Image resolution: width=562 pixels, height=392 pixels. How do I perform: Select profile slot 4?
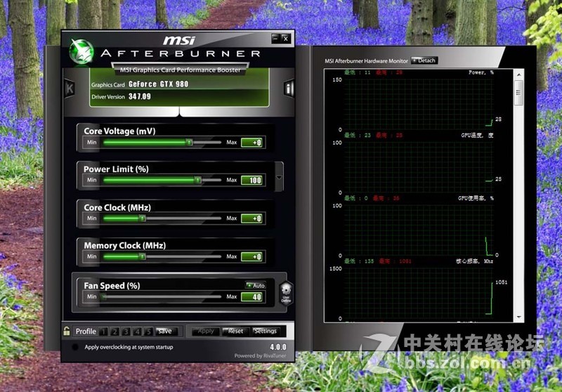pyautogui.click(x=137, y=332)
